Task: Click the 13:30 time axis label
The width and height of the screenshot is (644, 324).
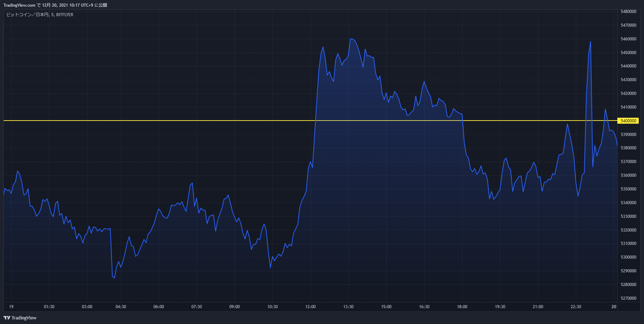Action: [x=348, y=307]
